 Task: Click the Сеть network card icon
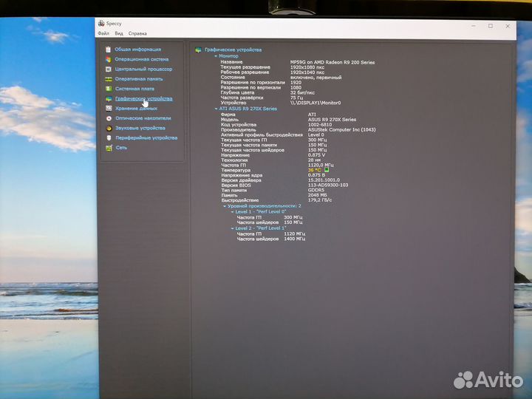(109, 148)
